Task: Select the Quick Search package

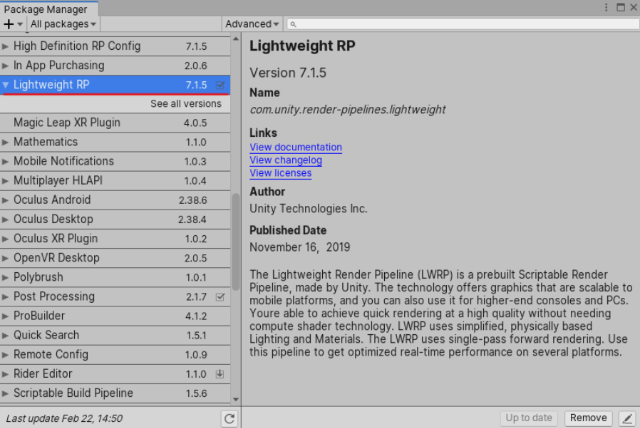Action: pyautogui.click(x=115, y=335)
